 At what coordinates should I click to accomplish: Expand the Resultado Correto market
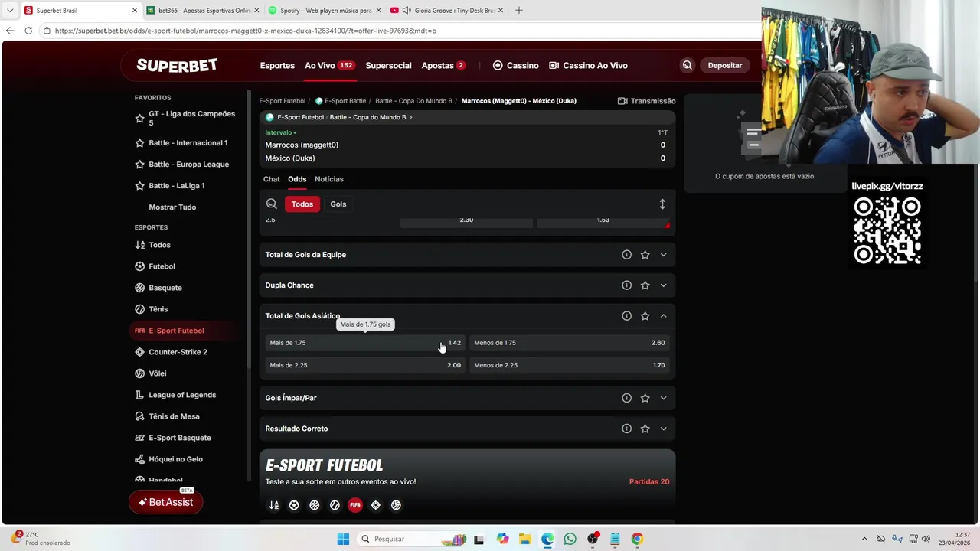pos(663,429)
